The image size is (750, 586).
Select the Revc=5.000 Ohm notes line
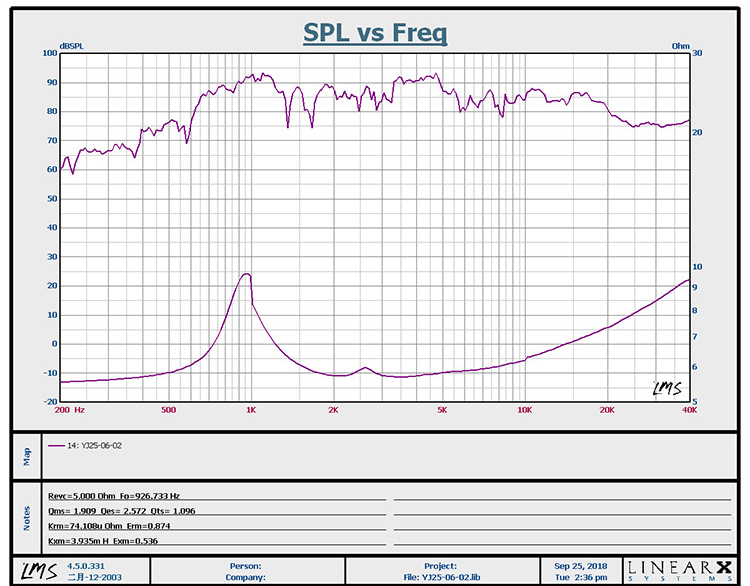115,495
